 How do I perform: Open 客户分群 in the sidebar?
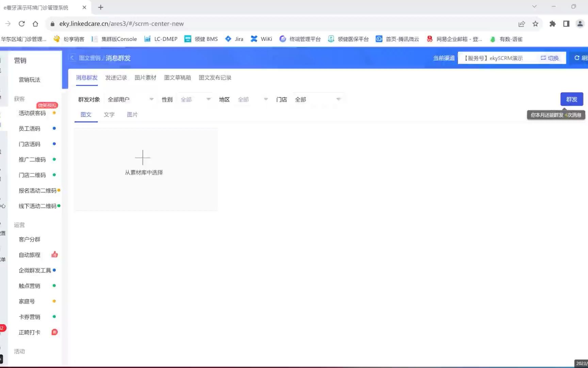[30, 240]
